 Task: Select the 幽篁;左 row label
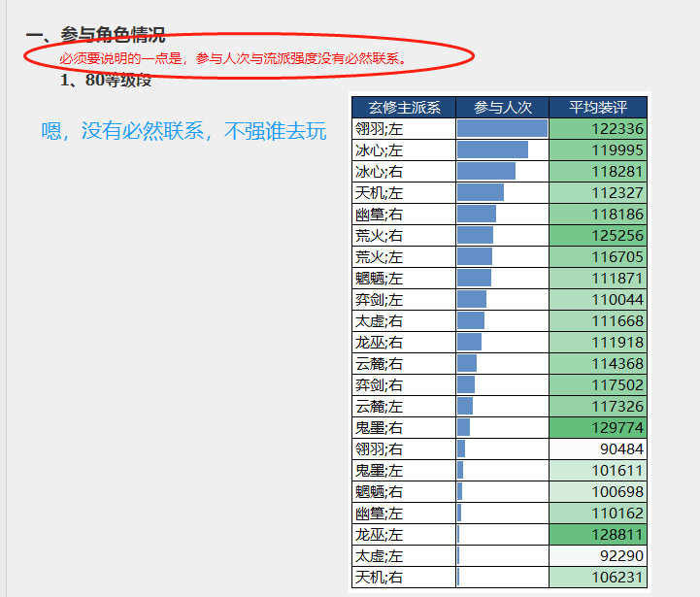tap(379, 514)
